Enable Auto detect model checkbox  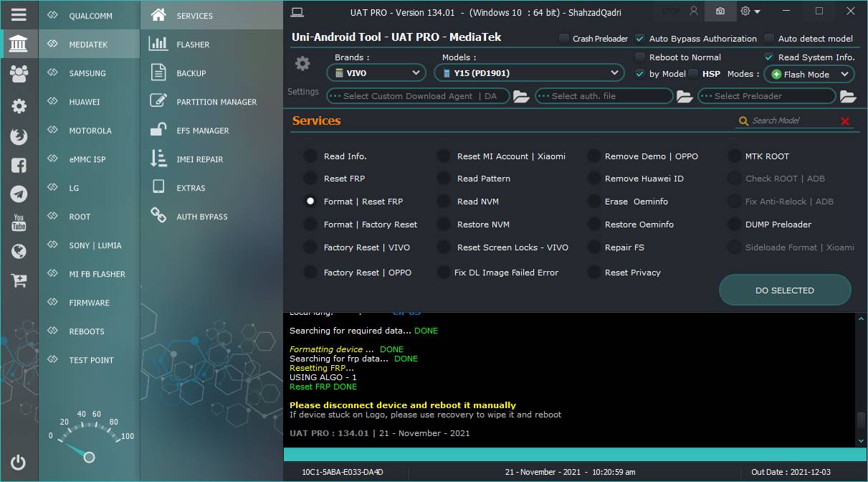769,39
